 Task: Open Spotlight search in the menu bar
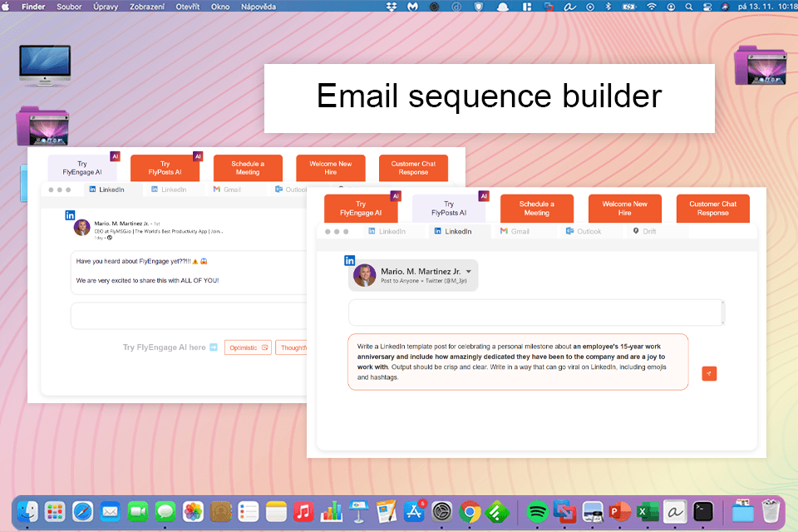point(688,7)
